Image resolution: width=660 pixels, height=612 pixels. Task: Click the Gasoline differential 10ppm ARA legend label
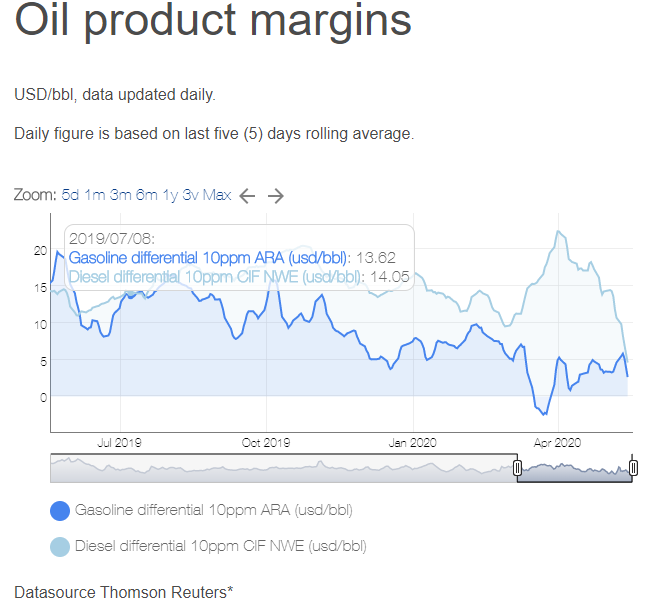coord(214,510)
